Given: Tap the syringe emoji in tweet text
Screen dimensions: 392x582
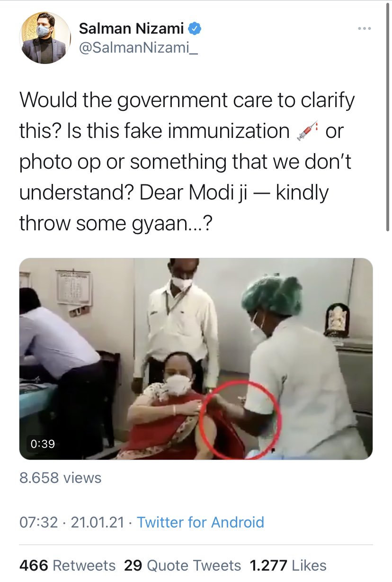Looking at the screenshot, I should pos(306,131).
